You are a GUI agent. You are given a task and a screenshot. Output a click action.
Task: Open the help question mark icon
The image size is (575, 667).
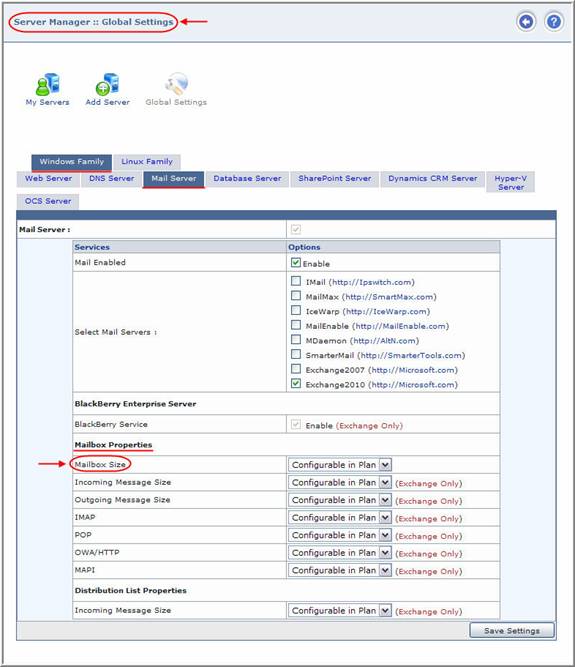pos(554,22)
